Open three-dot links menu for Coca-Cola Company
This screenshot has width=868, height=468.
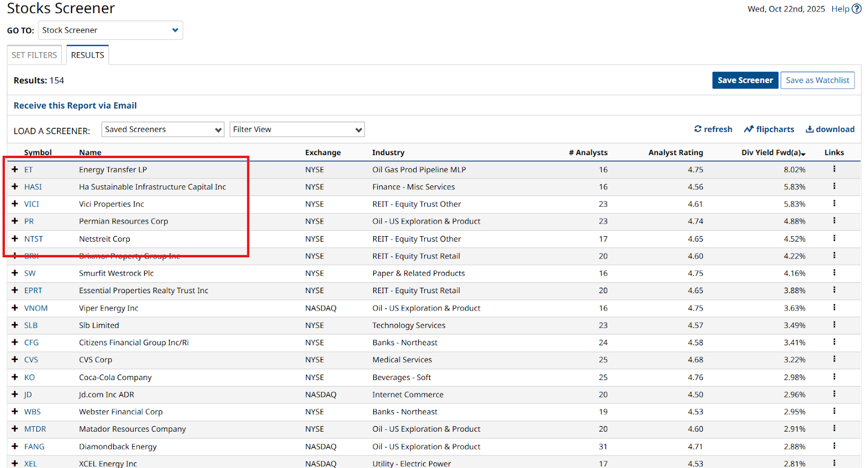point(834,377)
